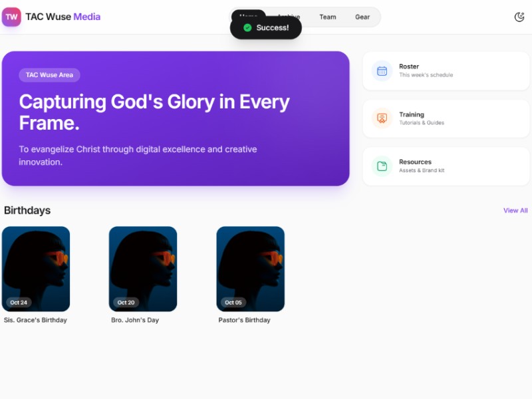Screen dimensions: 532x399
Task: Open Roster this week's schedule card
Action: [446, 70]
